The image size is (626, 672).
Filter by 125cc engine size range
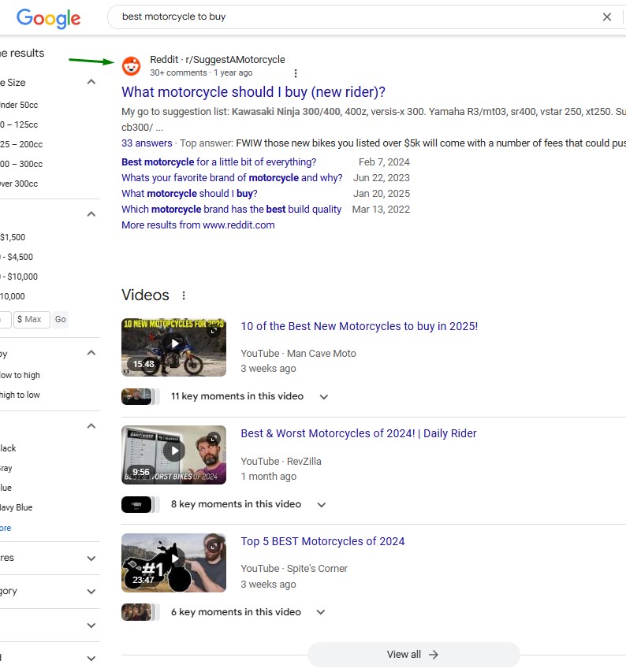(x=19, y=124)
